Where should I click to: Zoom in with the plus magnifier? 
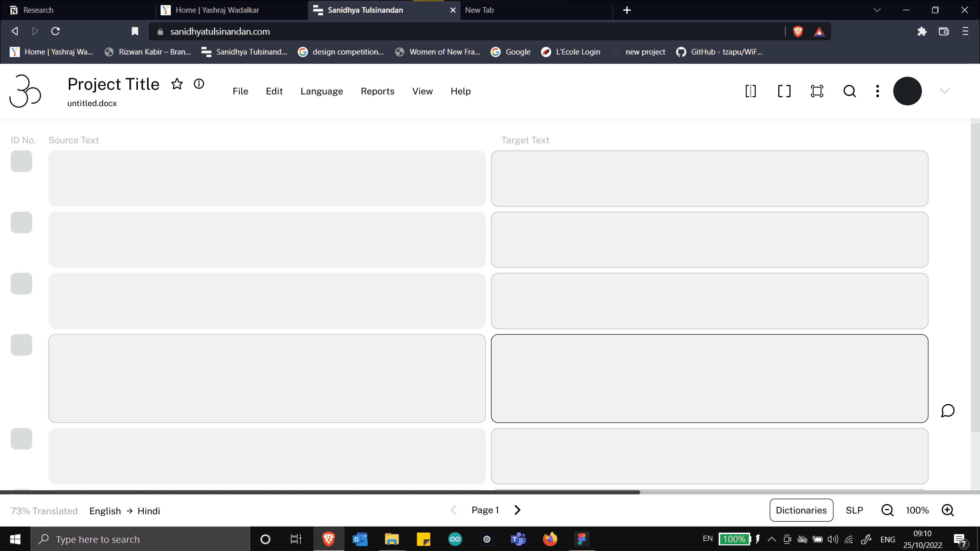(948, 510)
